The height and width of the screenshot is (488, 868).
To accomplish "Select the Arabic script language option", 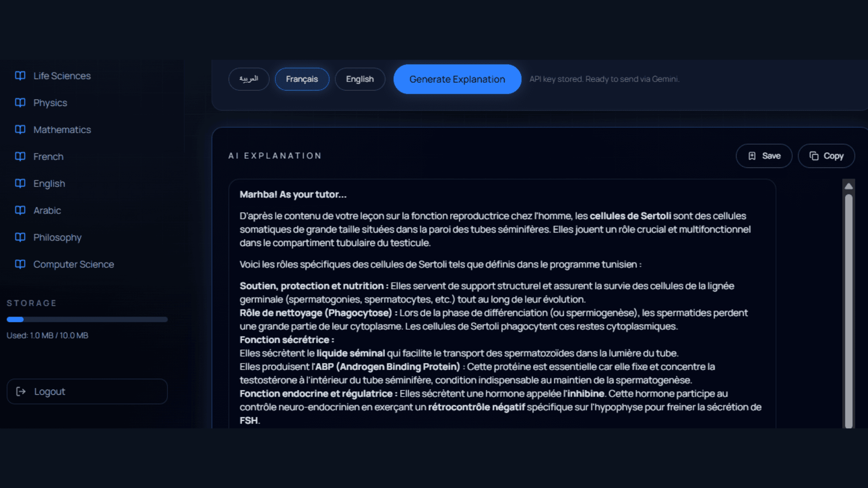I will (x=249, y=79).
